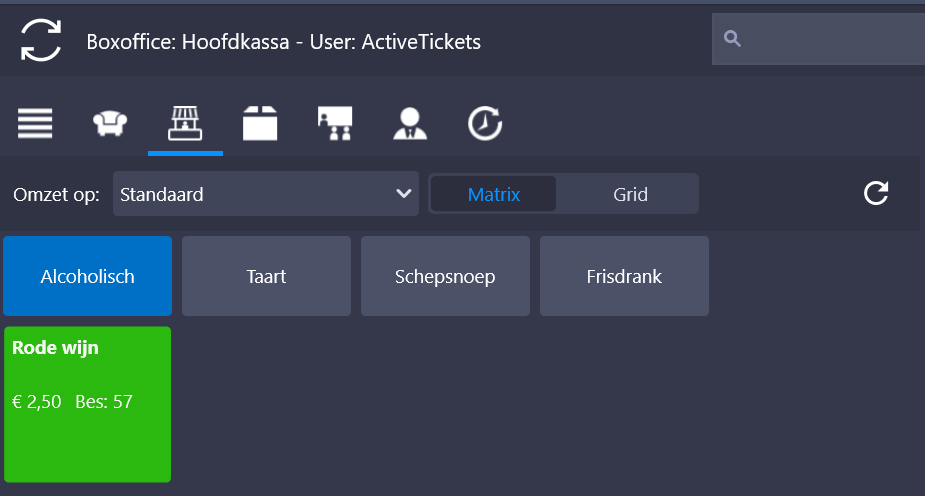The height and width of the screenshot is (496, 925).
Task: Switch to Grid view
Action: pyautogui.click(x=630, y=194)
